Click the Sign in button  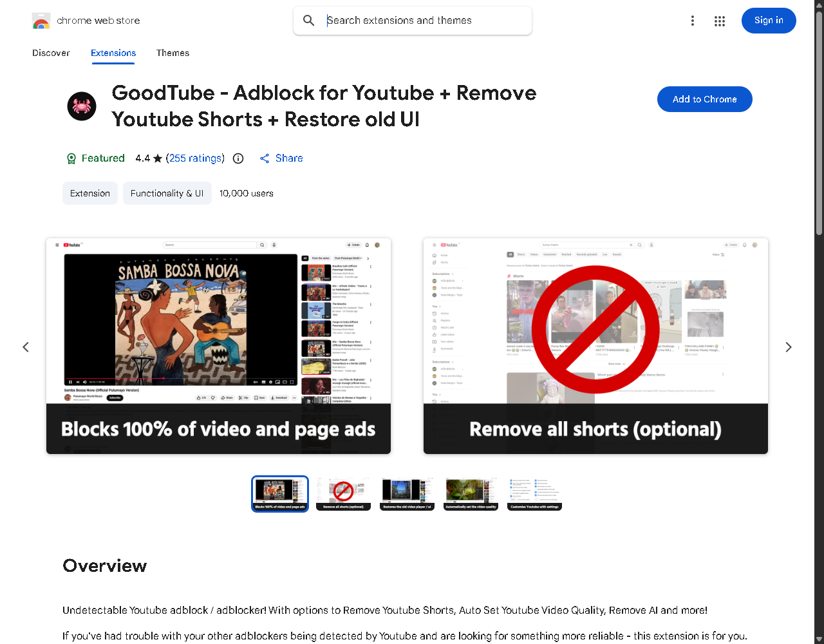(x=769, y=21)
